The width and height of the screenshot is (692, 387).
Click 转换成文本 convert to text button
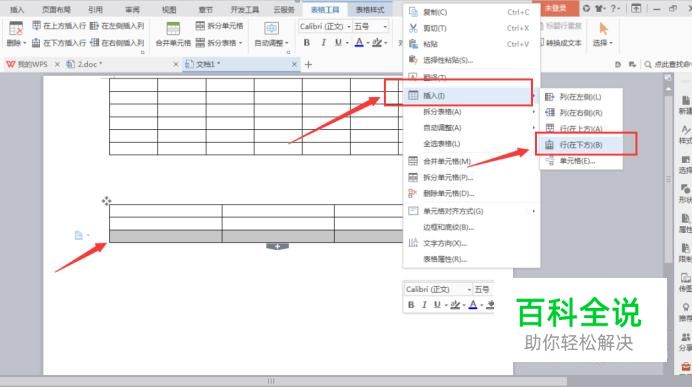point(561,43)
